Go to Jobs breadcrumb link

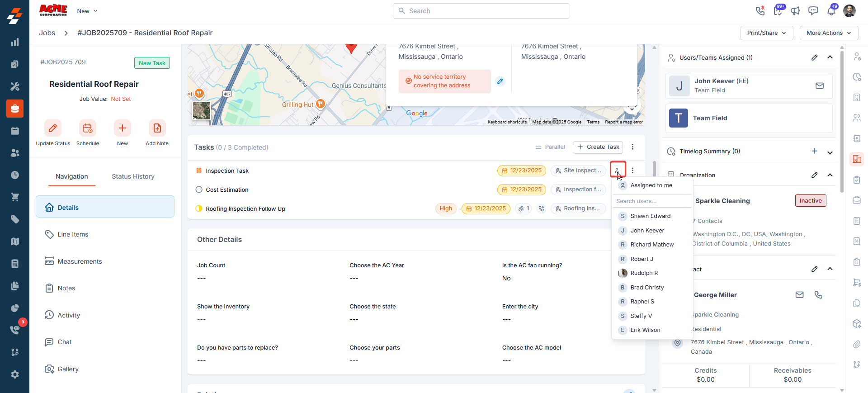coord(47,33)
